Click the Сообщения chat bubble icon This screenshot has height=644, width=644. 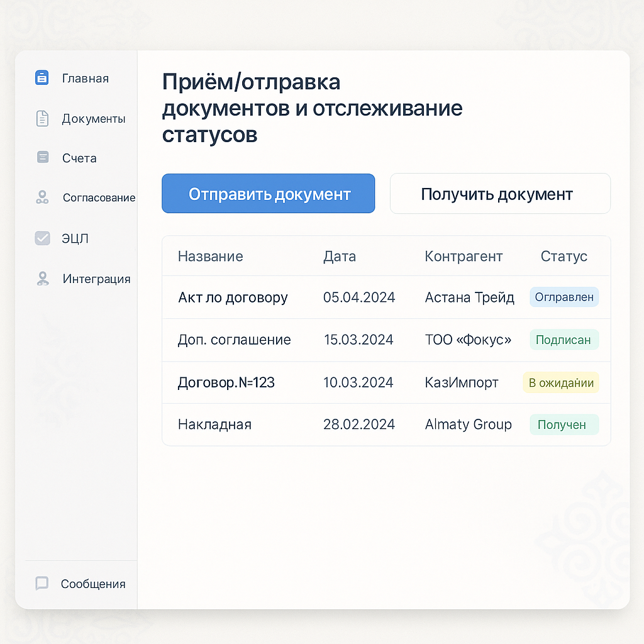(42, 583)
